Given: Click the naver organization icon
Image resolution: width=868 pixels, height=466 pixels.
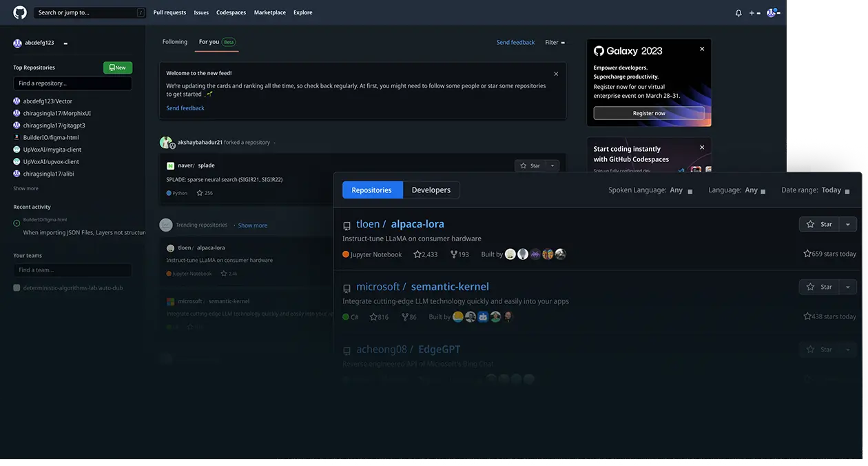Looking at the screenshot, I should (170, 165).
